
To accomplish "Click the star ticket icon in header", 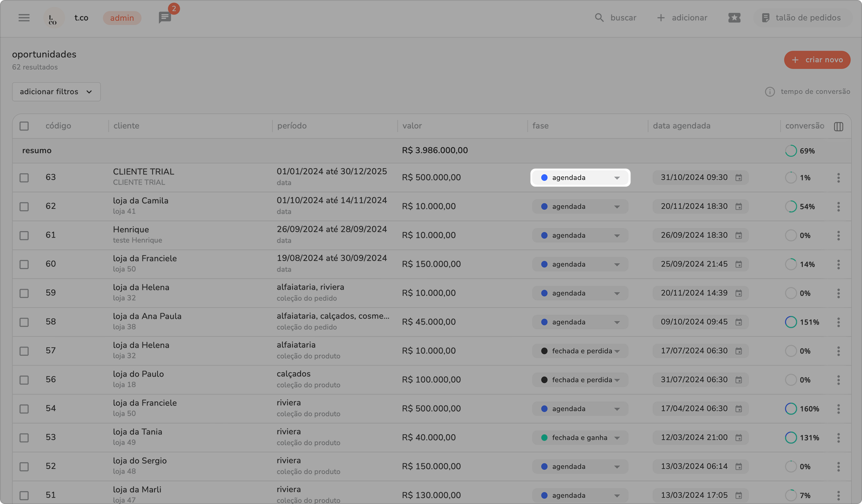I will pos(734,18).
